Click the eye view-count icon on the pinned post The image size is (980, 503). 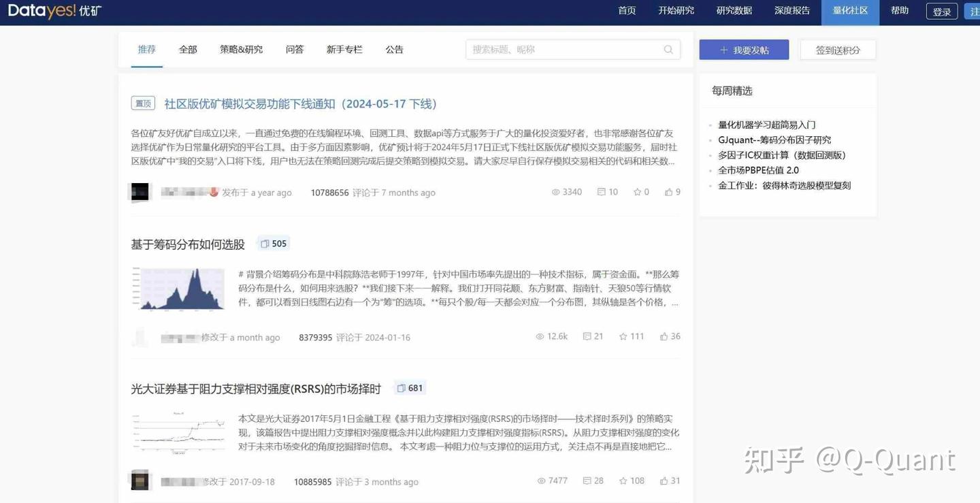click(x=555, y=192)
